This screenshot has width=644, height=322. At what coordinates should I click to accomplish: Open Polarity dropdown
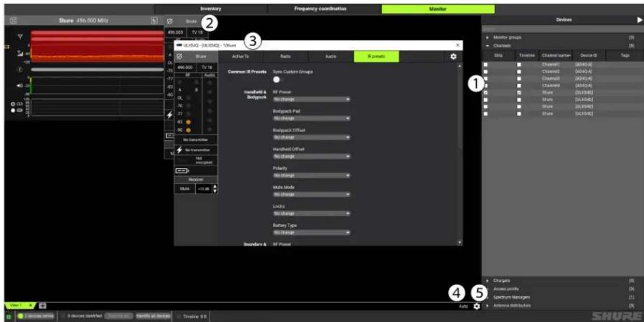coord(312,175)
